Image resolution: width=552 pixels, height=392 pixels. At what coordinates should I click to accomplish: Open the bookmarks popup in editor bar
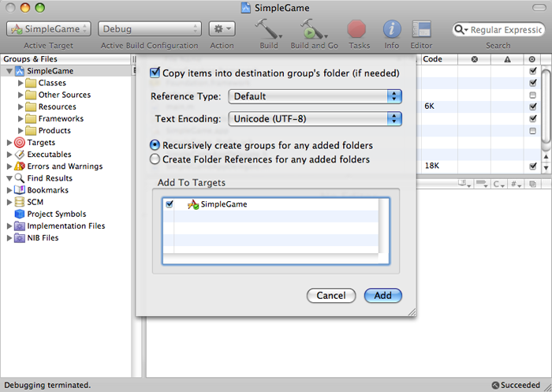click(x=464, y=184)
